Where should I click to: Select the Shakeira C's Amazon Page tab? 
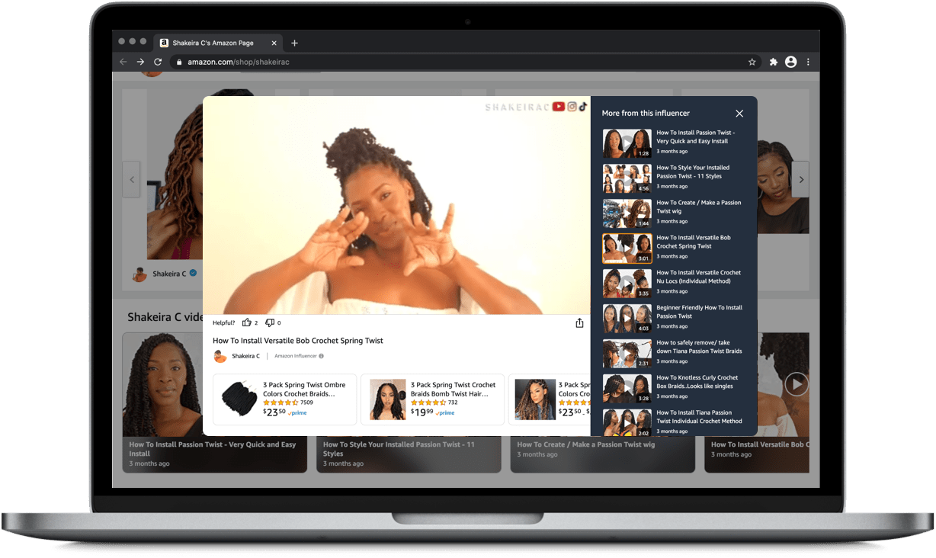coord(213,43)
